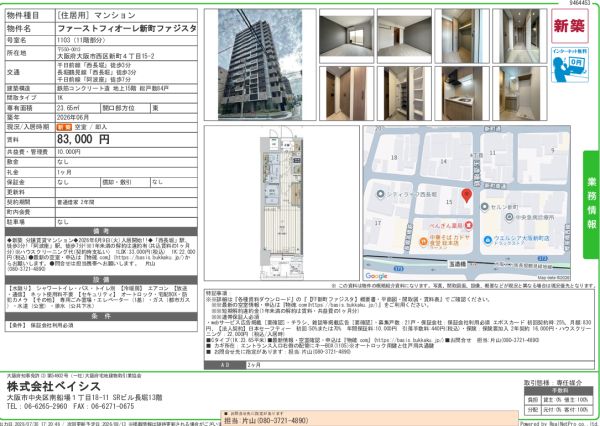Click the company address 大阪市中央区南船場１丁目18-11
Viewport: 600px width, 426px height.
click(57, 398)
